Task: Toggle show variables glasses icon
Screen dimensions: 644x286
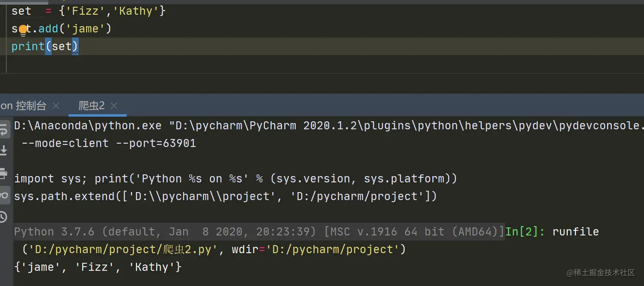Action: point(4,195)
